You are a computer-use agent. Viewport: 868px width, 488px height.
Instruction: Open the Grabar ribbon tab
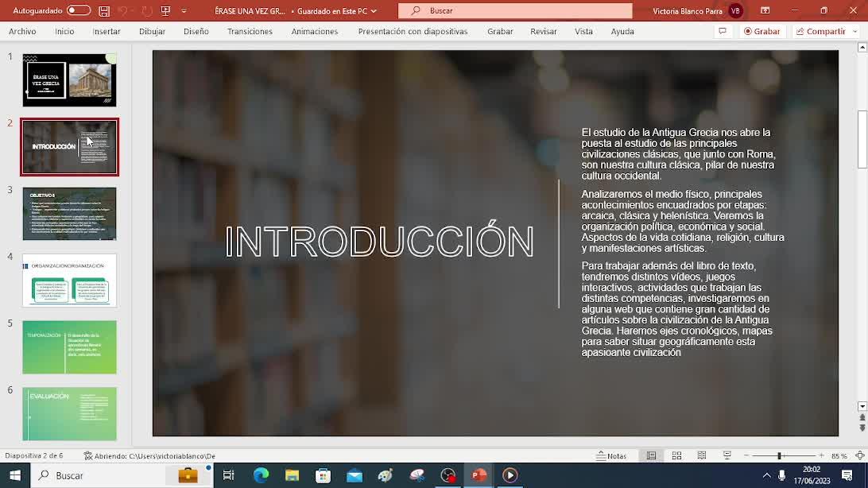(x=500, y=32)
